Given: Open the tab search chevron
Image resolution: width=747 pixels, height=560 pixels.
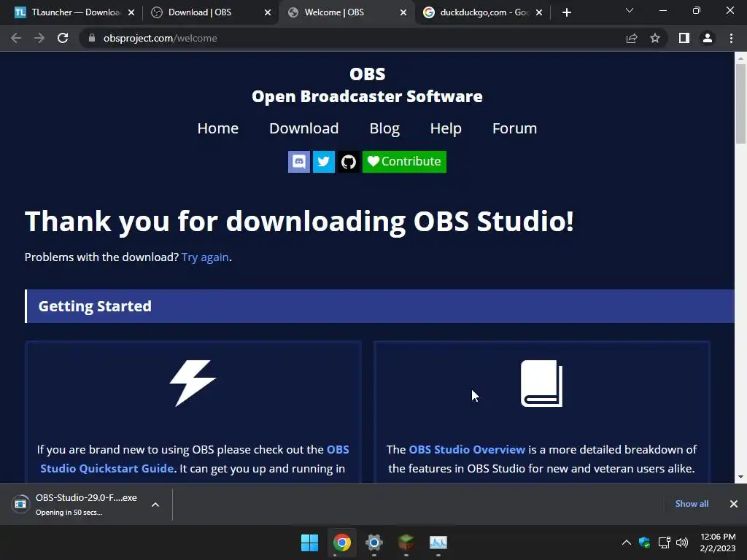Looking at the screenshot, I should tap(630, 10).
